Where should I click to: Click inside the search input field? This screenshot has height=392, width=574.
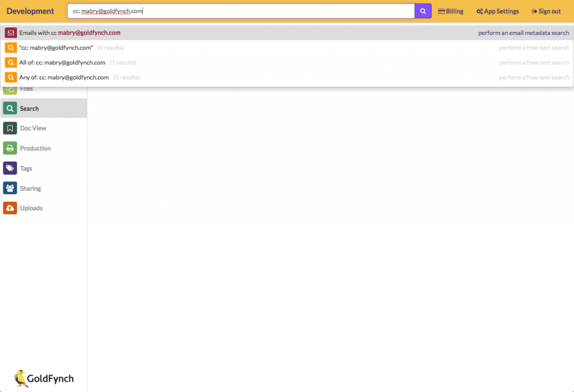click(241, 11)
